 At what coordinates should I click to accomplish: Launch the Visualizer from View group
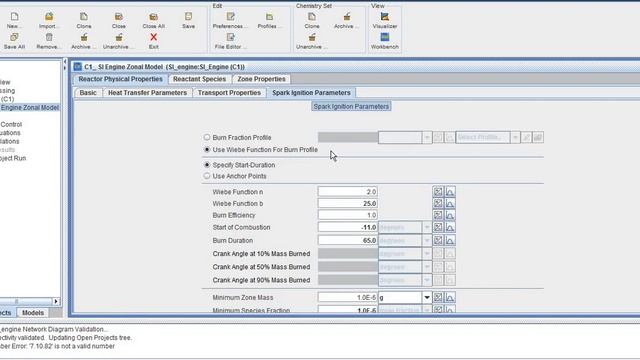(x=384, y=20)
